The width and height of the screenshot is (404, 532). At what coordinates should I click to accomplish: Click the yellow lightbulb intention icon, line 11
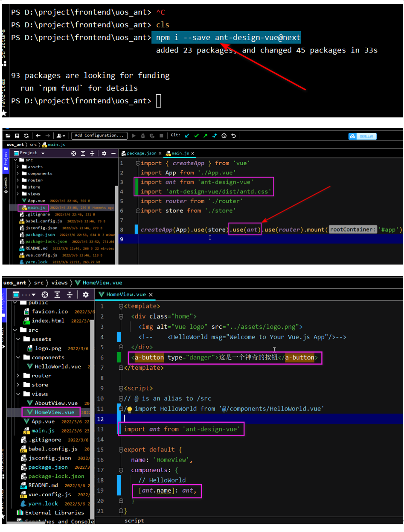pos(130,409)
